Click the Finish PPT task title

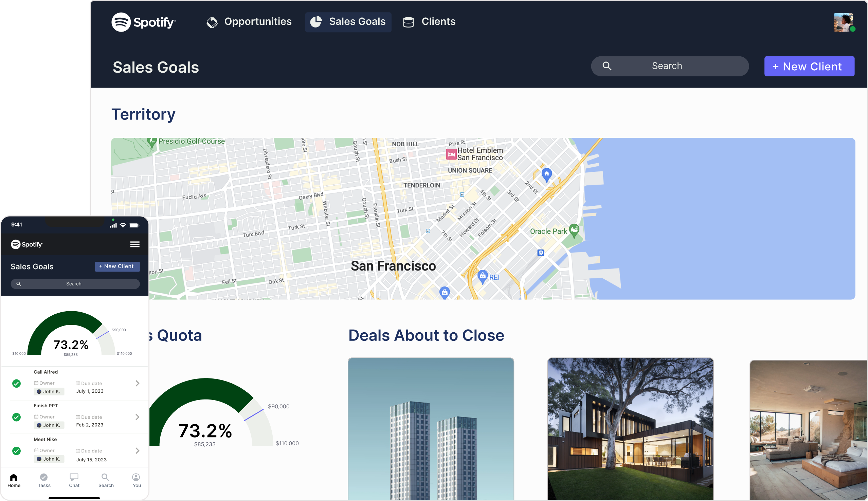46,406
